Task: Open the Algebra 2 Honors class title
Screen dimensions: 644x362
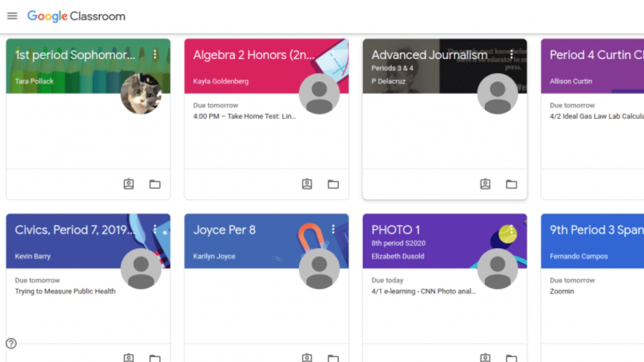Action: (x=254, y=55)
